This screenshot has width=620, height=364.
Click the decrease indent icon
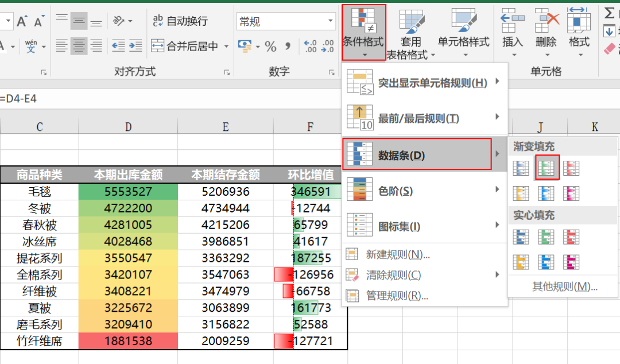118,46
